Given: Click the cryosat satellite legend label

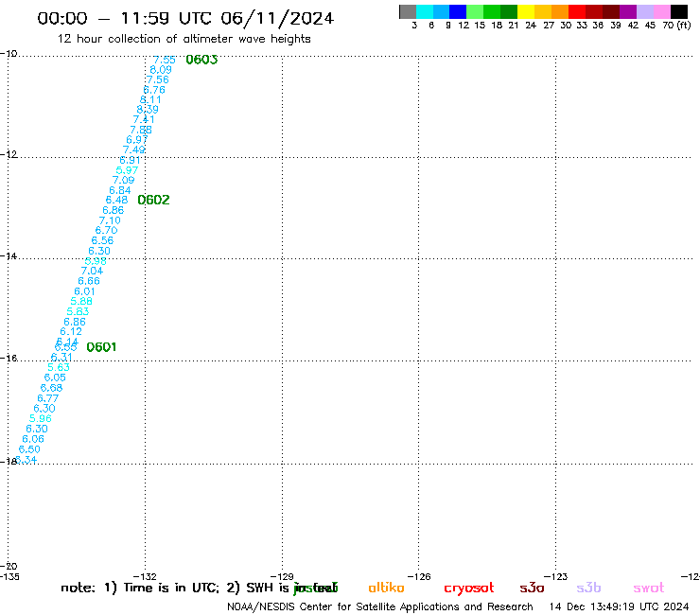Looking at the screenshot, I should 469,589.
